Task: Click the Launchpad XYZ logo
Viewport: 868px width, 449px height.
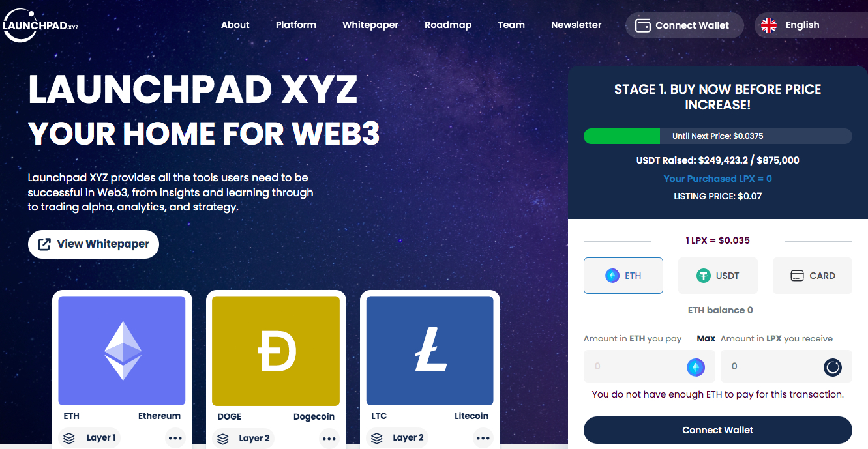Action: 40,25
